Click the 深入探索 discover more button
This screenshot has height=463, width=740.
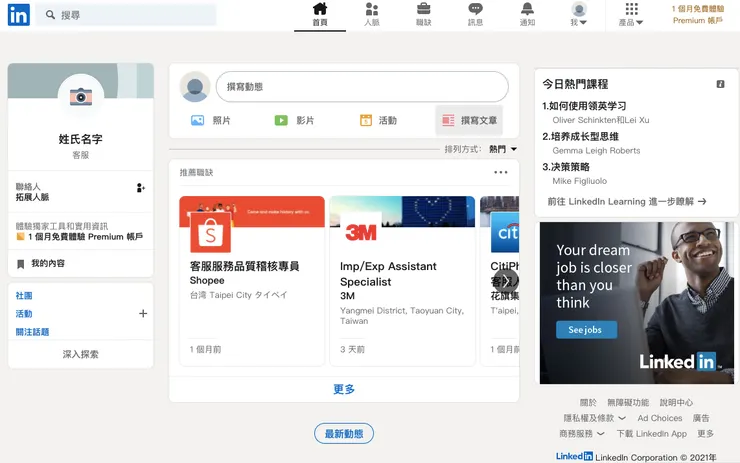81,354
